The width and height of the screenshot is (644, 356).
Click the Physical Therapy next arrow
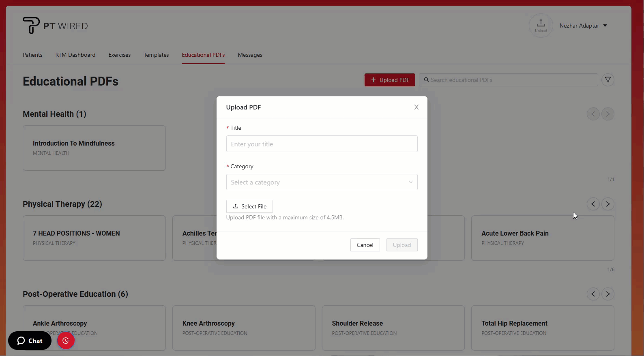point(608,204)
